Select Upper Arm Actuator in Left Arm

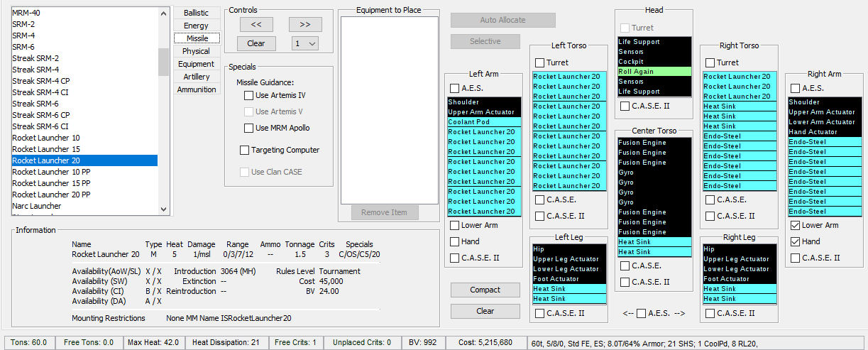(x=484, y=112)
